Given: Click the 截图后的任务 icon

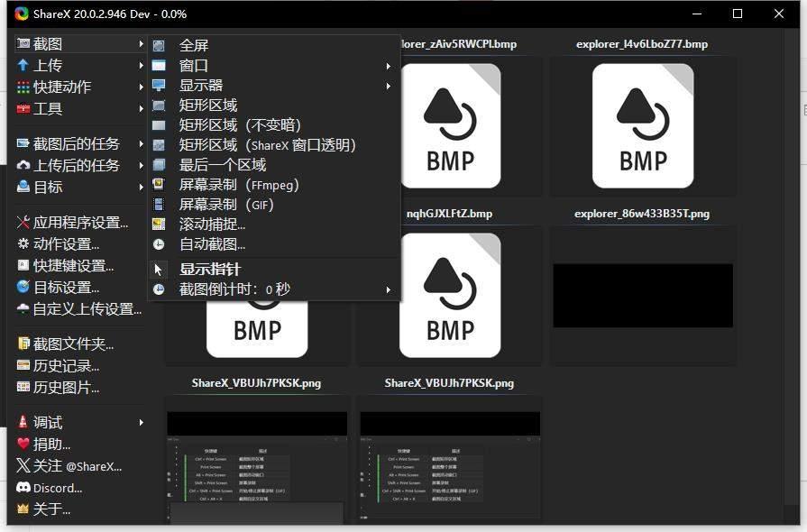Looking at the screenshot, I should [x=23, y=143].
